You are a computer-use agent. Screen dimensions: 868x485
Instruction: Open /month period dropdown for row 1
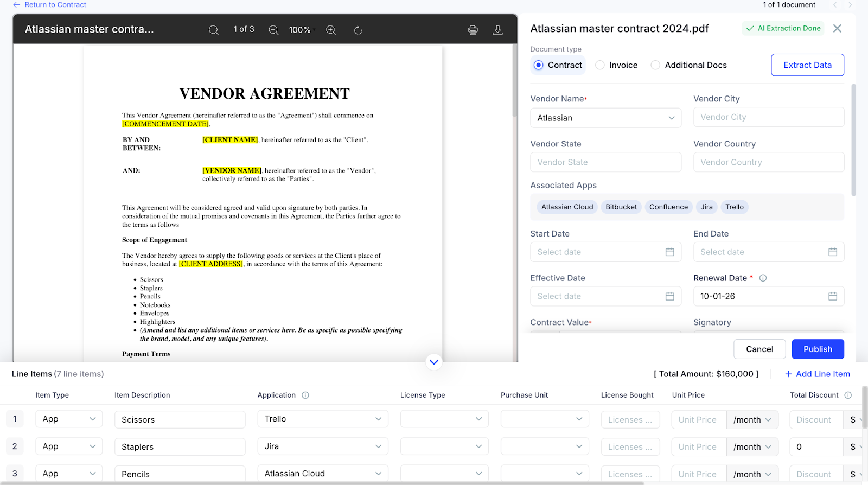752,419
